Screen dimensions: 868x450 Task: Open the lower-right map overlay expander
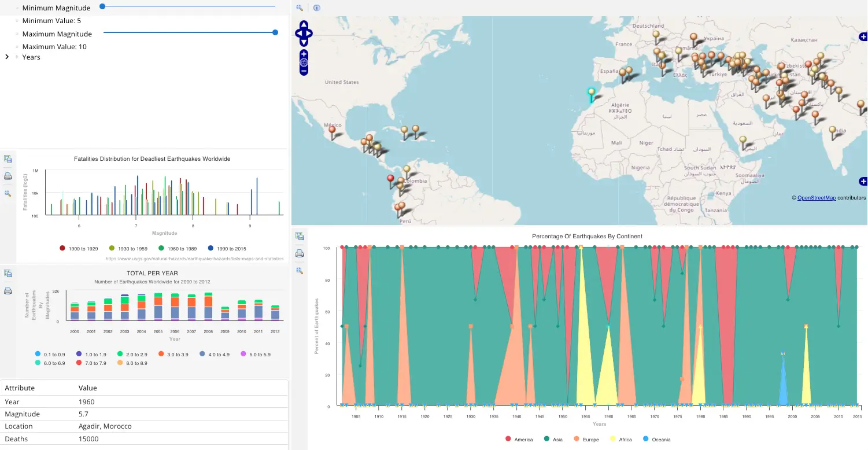coord(863,181)
